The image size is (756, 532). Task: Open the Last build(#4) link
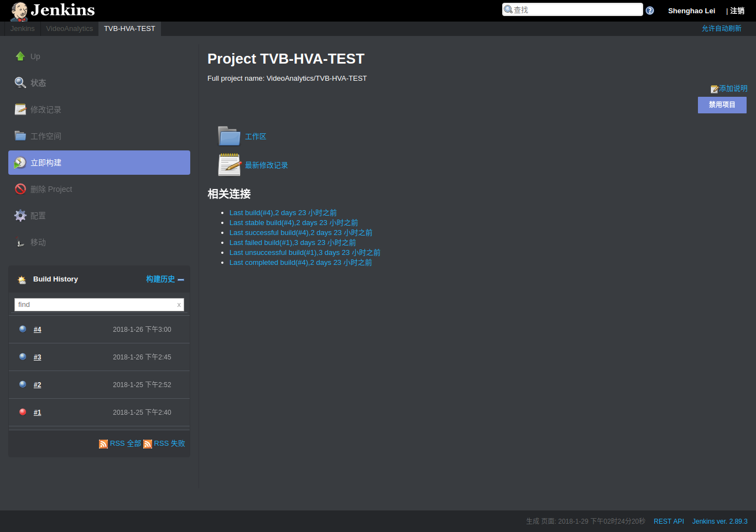pos(283,213)
